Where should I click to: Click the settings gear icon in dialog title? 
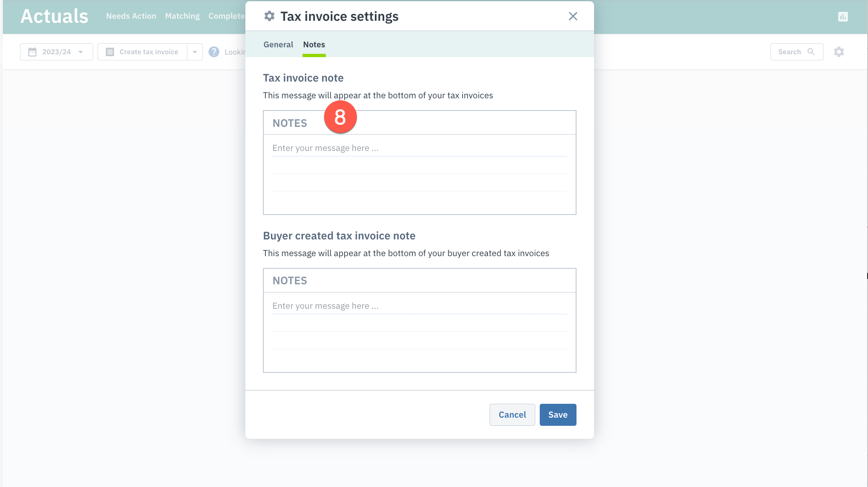pyautogui.click(x=269, y=16)
